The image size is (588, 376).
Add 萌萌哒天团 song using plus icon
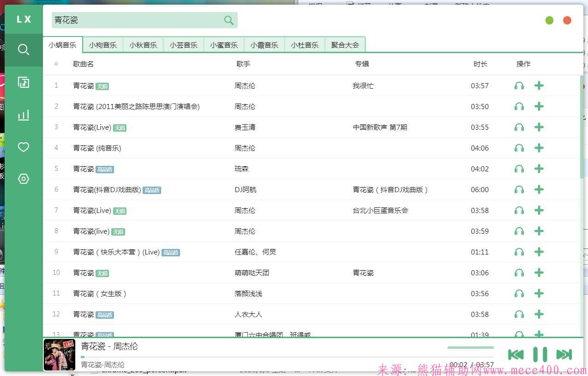[539, 273]
